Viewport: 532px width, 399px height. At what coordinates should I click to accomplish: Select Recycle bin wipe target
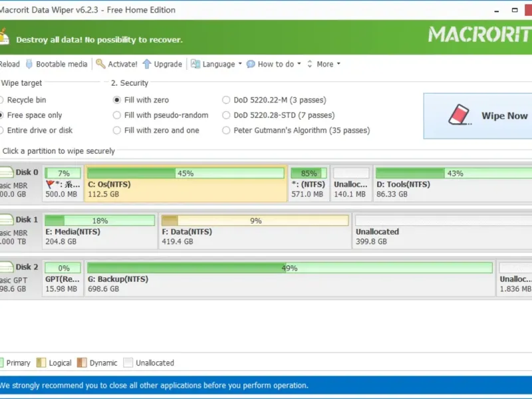point(23,100)
